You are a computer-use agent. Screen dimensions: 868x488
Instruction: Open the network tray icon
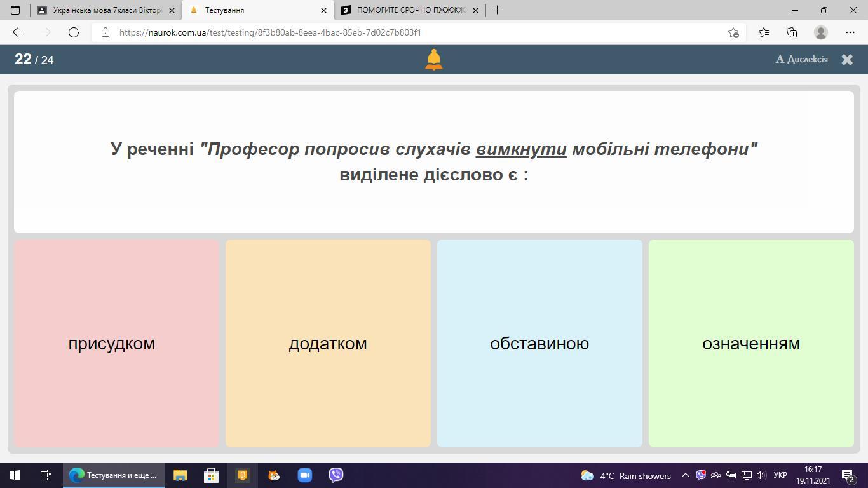click(x=747, y=475)
